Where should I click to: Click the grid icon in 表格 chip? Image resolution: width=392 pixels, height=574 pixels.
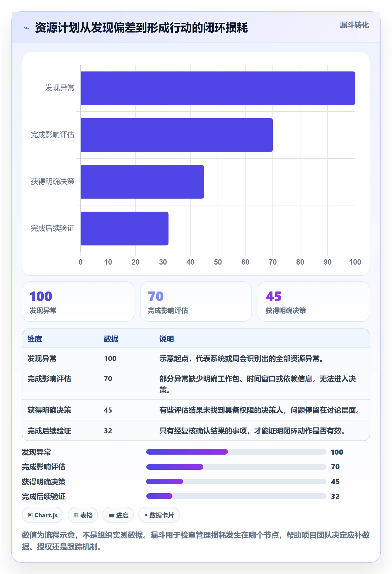pos(76,515)
